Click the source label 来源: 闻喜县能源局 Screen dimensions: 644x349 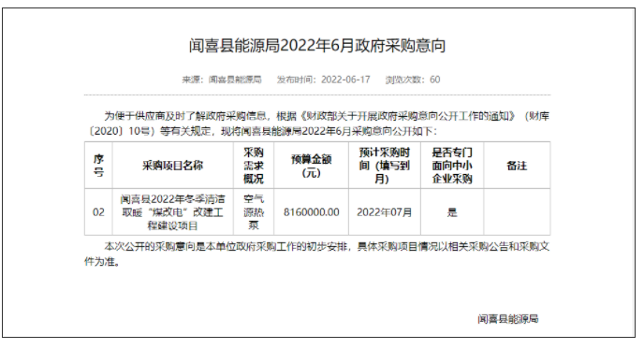(222, 80)
